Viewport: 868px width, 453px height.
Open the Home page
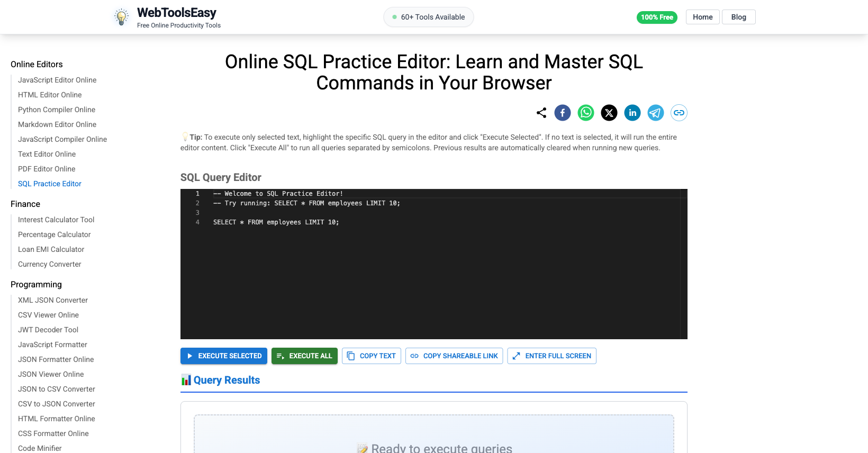703,17
